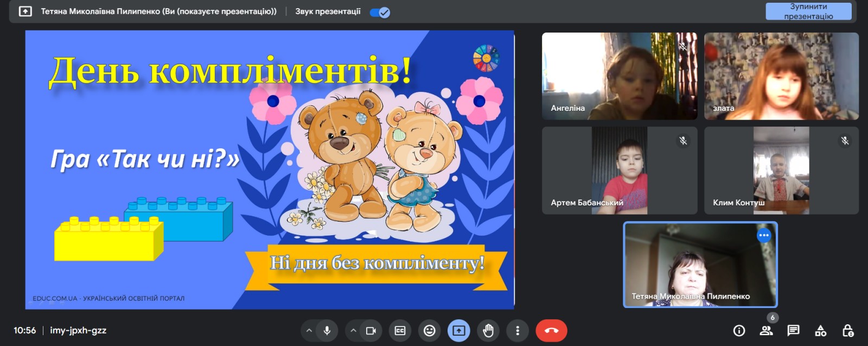Image resolution: width=868 pixels, height=346 pixels.
Task: Turn on closed captions
Action: 400,330
